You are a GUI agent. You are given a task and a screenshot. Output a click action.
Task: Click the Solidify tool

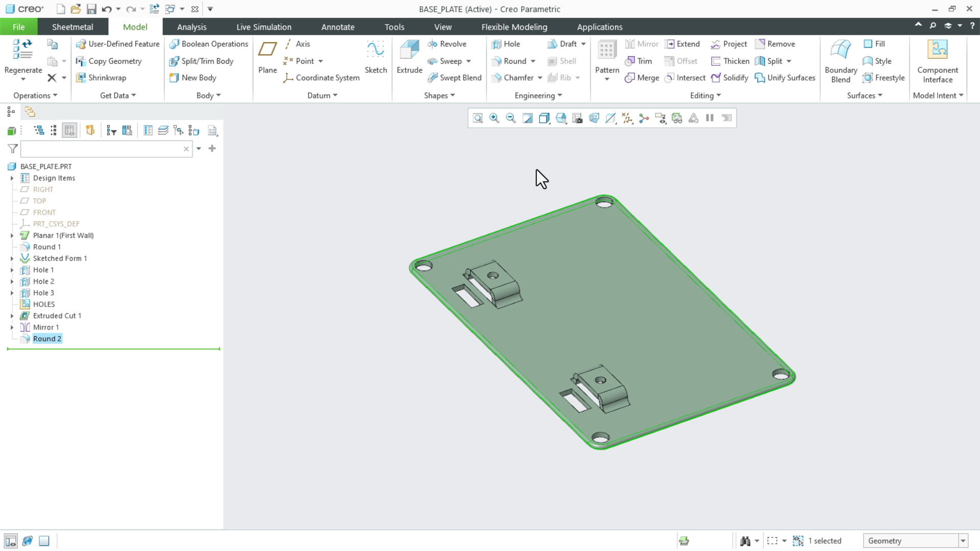click(729, 78)
